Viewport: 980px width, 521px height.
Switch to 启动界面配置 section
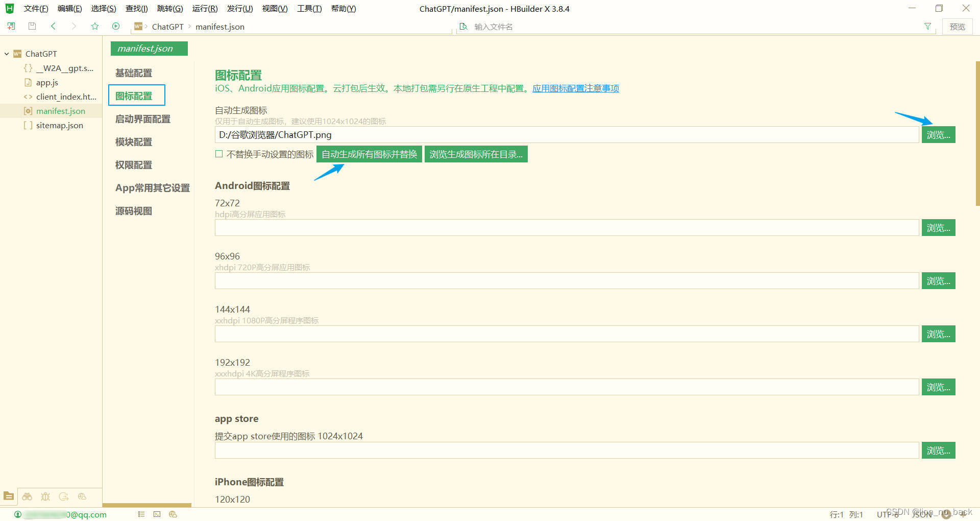pos(143,119)
